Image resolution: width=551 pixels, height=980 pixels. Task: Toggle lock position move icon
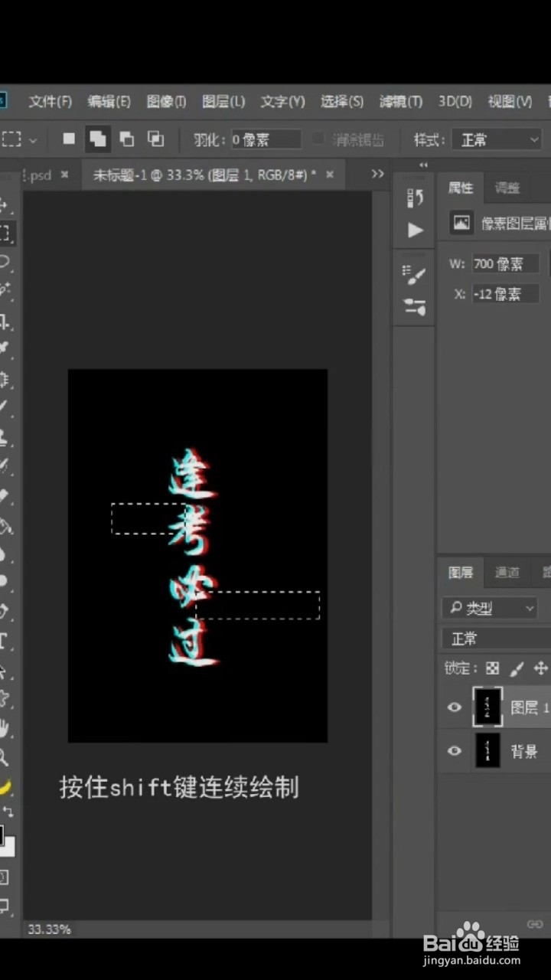pos(541,668)
